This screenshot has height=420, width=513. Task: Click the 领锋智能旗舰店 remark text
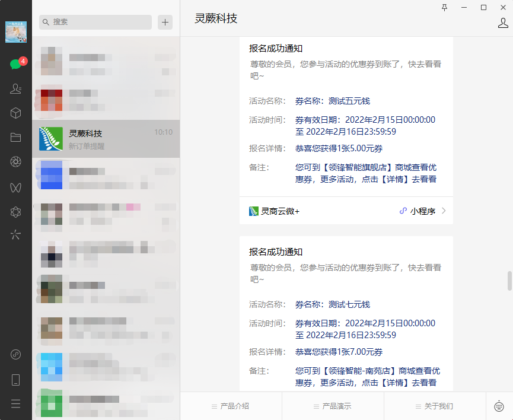(x=366, y=173)
